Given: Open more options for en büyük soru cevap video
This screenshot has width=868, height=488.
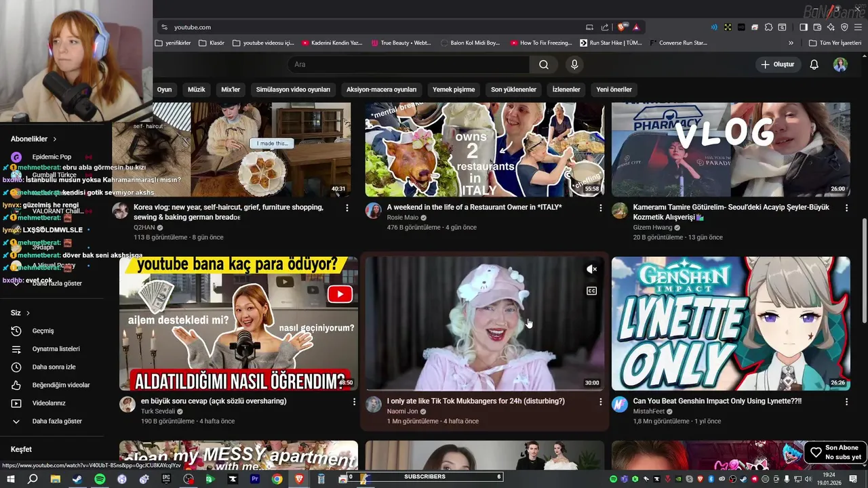Looking at the screenshot, I should pyautogui.click(x=354, y=402).
